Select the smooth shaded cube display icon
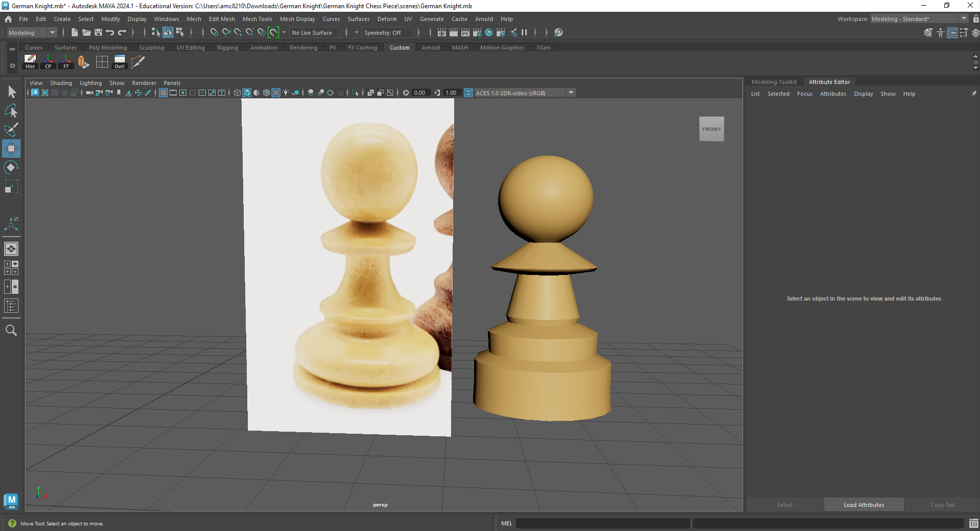Viewport: 980px width, 531px height. click(x=247, y=93)
